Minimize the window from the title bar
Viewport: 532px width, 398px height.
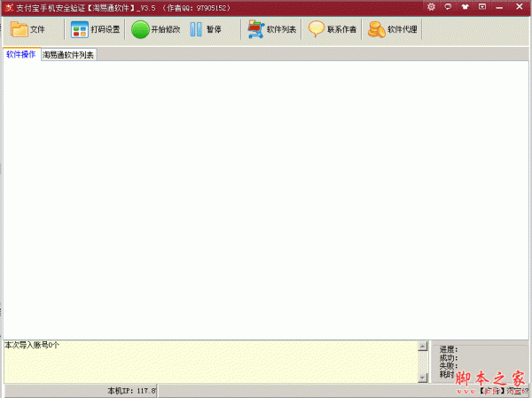click(499, 7)
